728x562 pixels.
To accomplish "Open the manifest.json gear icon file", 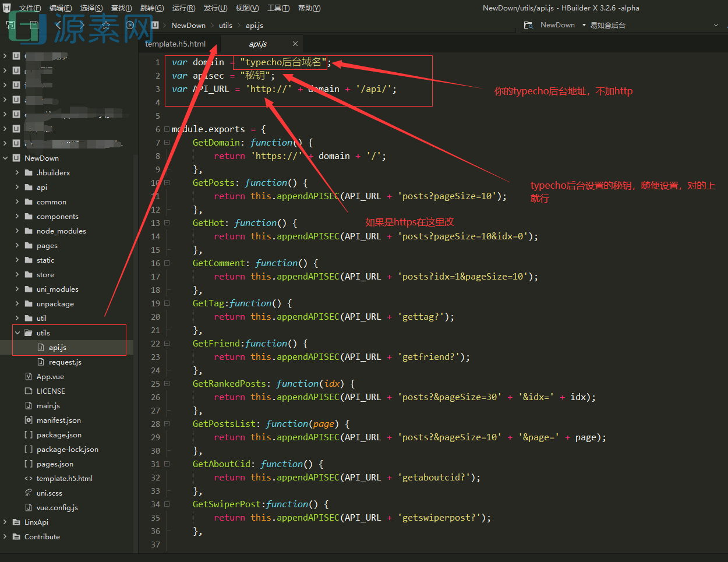I will (x=58, y=420).
